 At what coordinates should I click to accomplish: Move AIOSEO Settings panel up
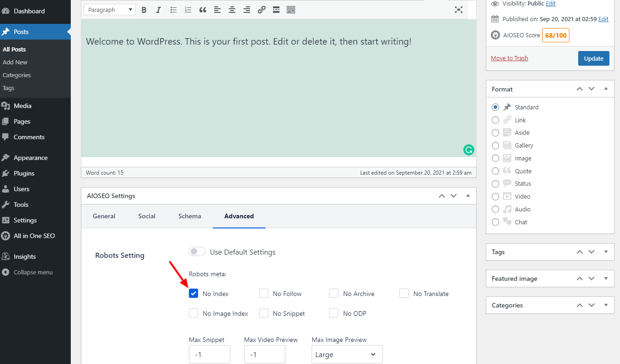(x=442, y=196)
